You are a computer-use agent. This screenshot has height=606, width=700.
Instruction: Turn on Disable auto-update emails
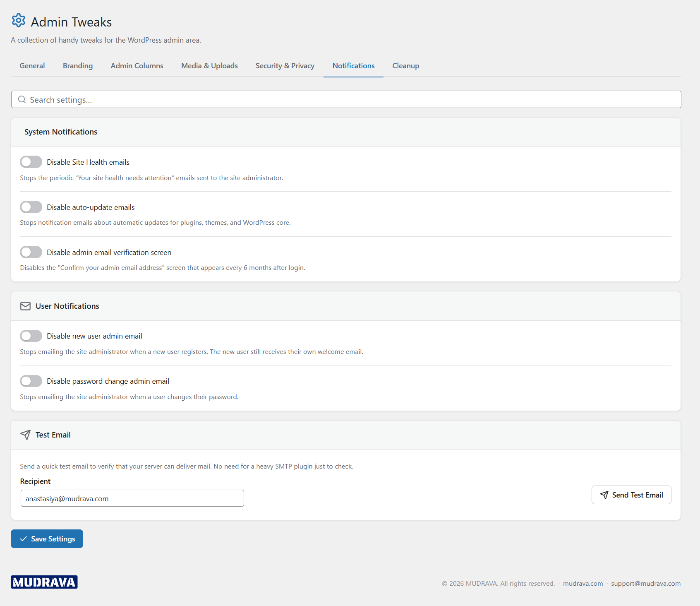(31, 207)
